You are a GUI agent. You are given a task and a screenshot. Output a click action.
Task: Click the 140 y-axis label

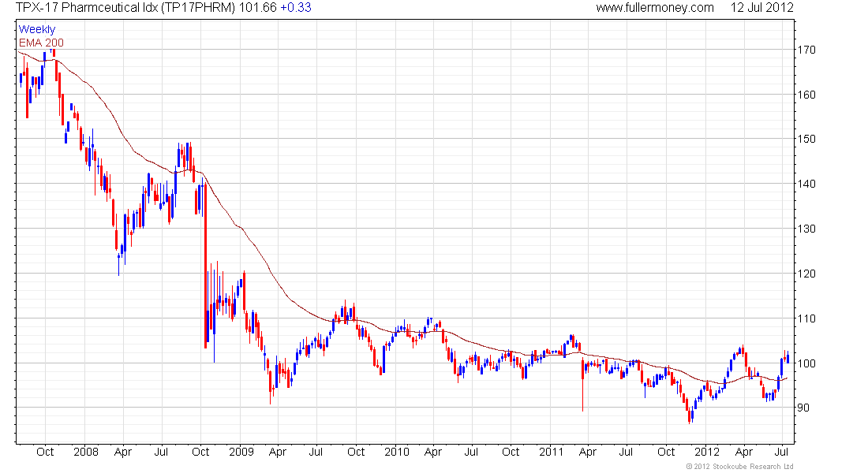pos(806,184)
